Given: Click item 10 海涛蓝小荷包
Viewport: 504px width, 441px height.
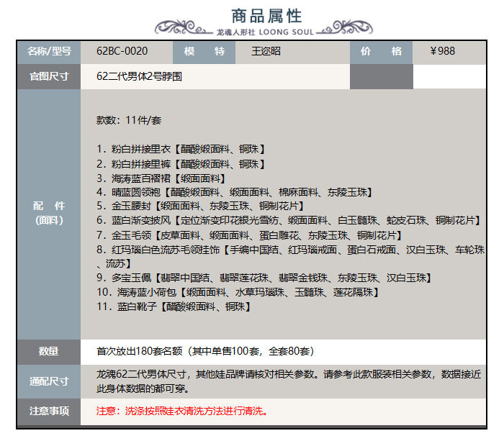Looking at the screenshot, I should pos(238,293).
